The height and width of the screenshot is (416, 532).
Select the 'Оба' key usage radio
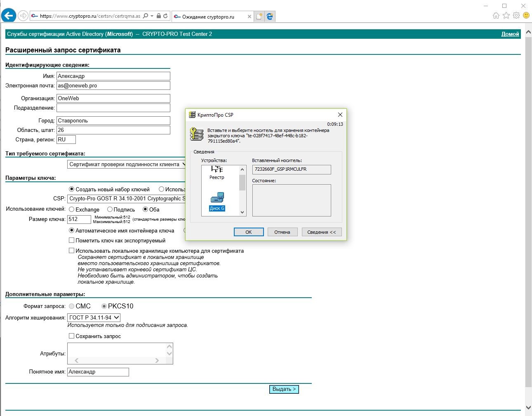[145, 209]
